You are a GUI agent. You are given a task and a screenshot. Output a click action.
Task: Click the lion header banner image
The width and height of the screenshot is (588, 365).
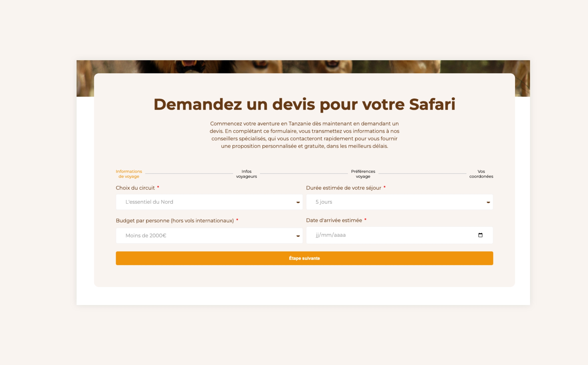(x=303, y=66)
